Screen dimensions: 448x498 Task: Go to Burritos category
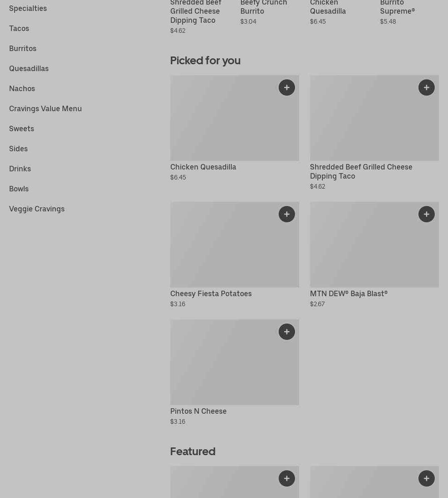click(x=23, y=48)
